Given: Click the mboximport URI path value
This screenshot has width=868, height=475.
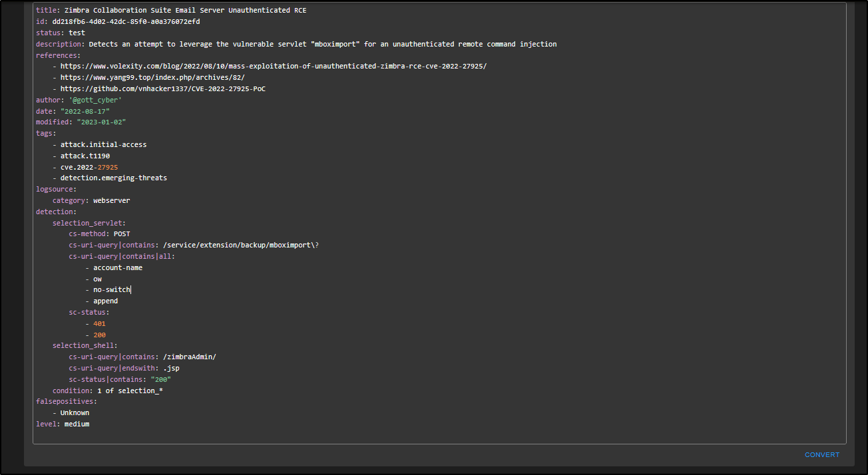Looking at the screenshot, I should [x=240, y=245].
